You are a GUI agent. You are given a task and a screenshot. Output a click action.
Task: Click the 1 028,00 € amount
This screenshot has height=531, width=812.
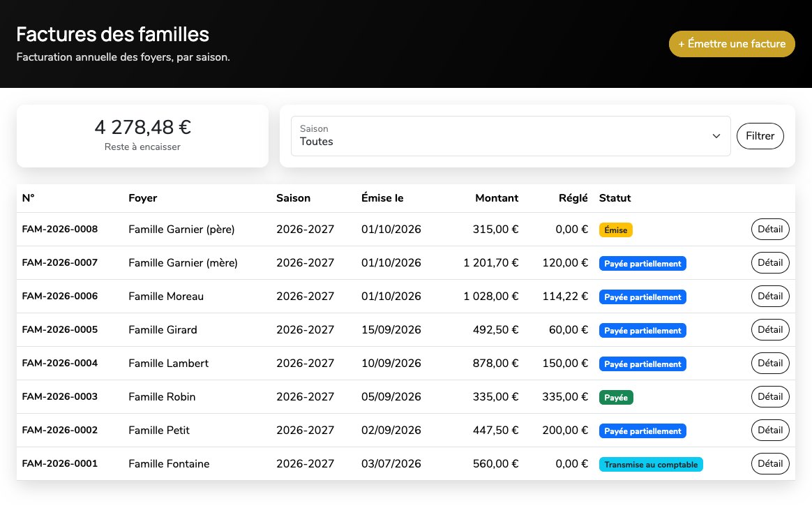[x=490, y=297]
